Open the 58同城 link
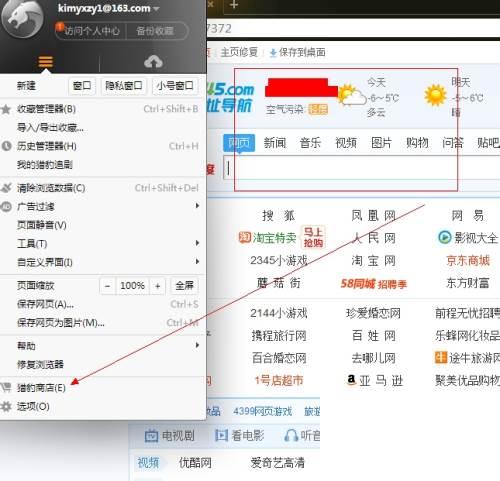 click(x=373, y=284)
